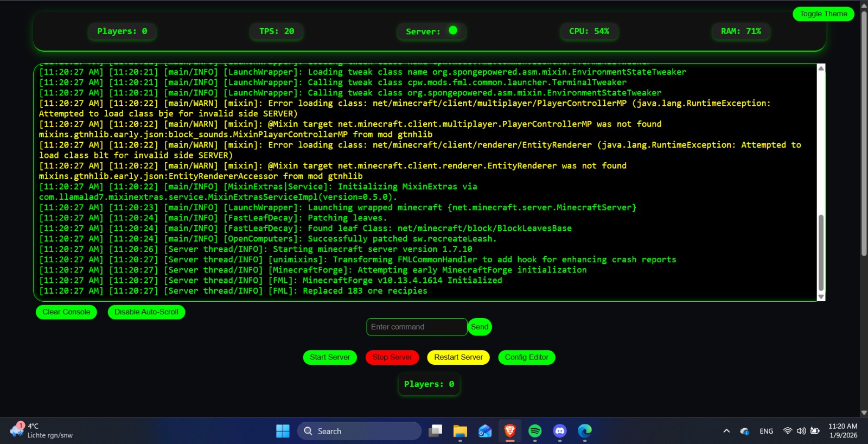Click the 'Launching wrapped minecraft' log line
This screenshot has height=444, width=868.
pyautogui.click(x=337, y=208)
